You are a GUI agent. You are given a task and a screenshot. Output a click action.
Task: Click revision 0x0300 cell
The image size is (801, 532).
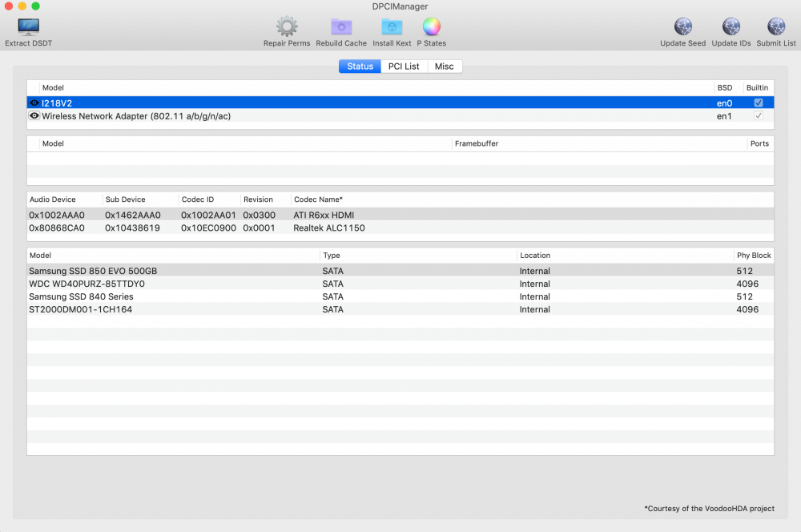coord(259,215)
